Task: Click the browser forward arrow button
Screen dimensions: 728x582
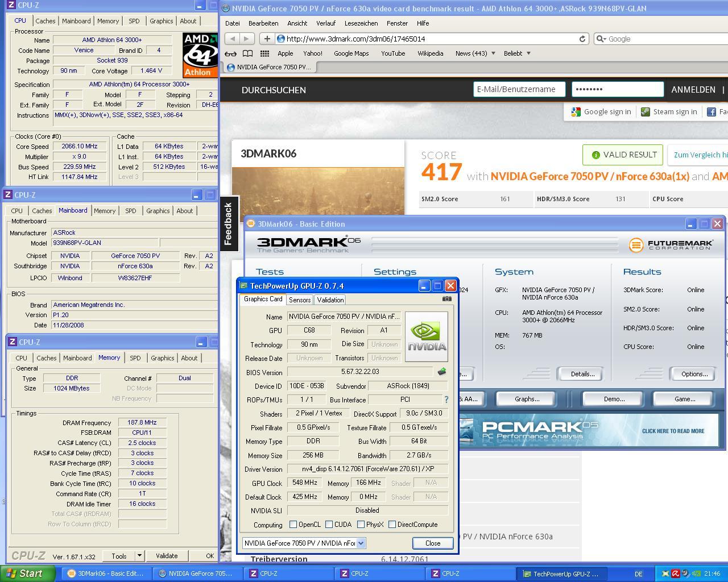Action: tap(246, 39)
